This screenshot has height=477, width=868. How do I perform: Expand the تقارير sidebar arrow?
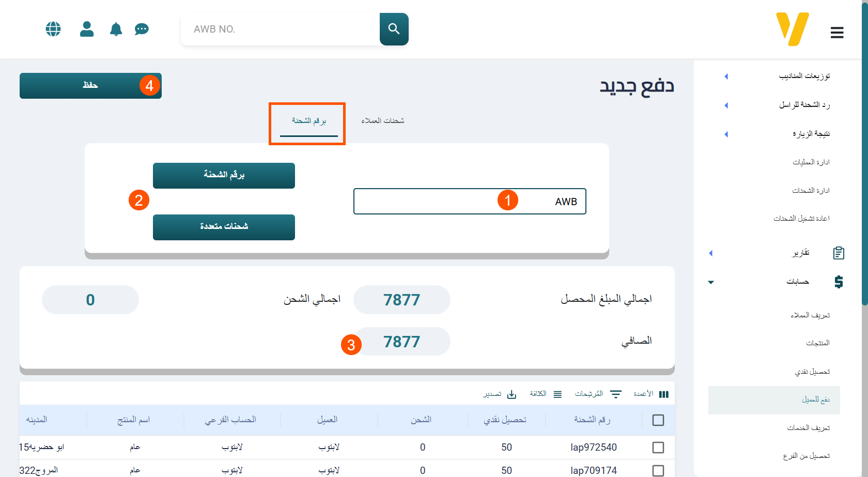[711, 253]
